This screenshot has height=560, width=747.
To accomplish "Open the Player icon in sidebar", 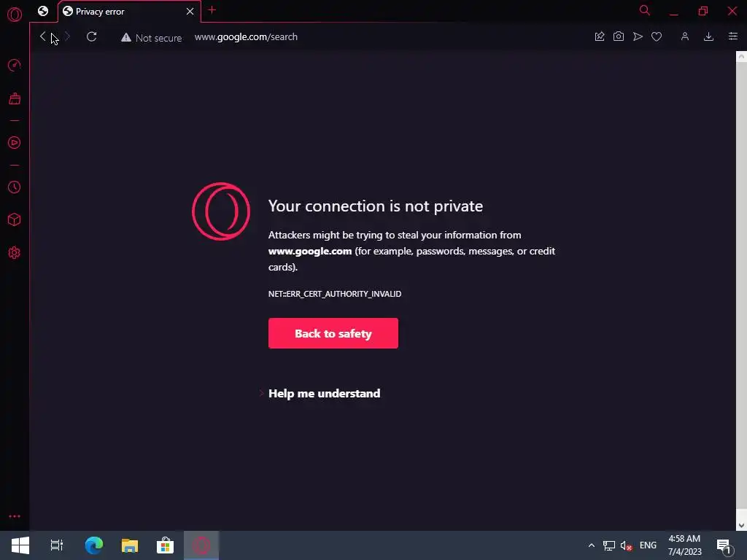I will click(x=15, y=142).
